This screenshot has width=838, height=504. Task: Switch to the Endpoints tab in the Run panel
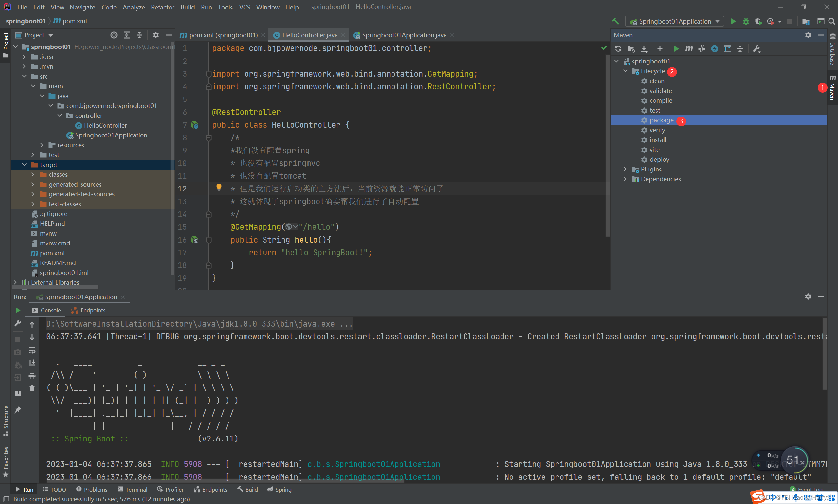pos(89,310)
